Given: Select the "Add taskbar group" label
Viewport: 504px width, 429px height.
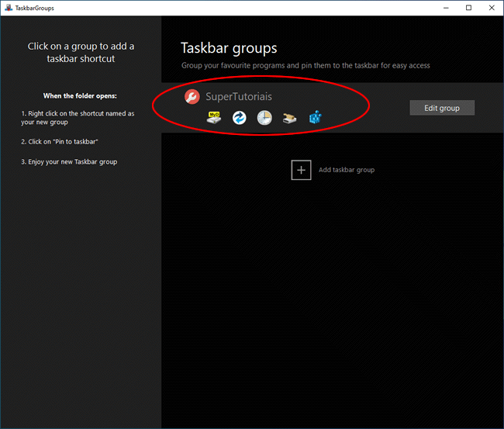Looking at the screenshot, I should click(x=346, y=170).
